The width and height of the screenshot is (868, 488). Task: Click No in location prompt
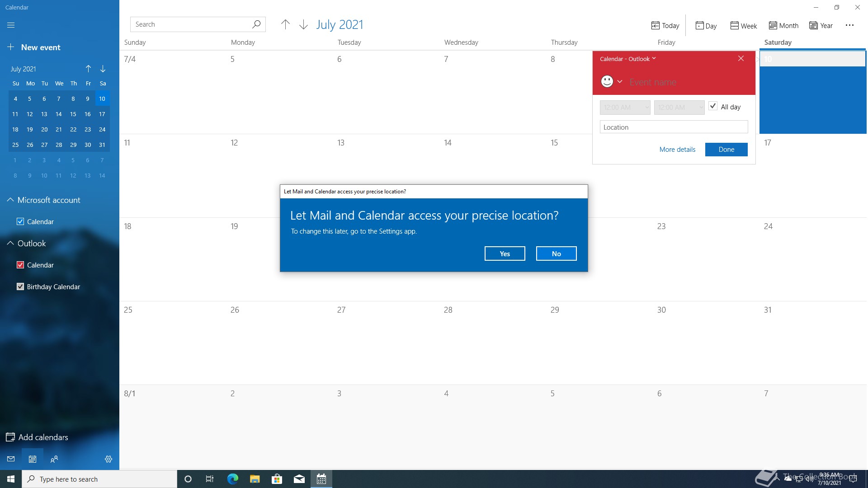pos(556,253)
